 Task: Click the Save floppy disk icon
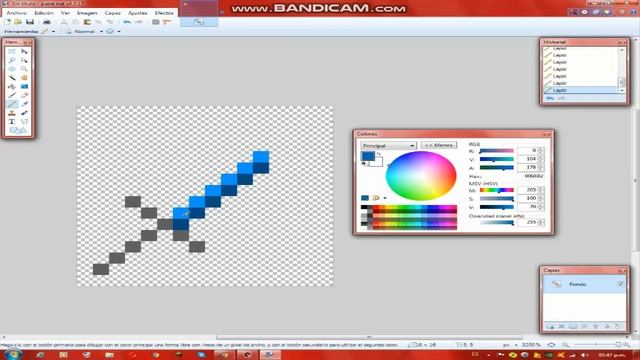[30, 22]
